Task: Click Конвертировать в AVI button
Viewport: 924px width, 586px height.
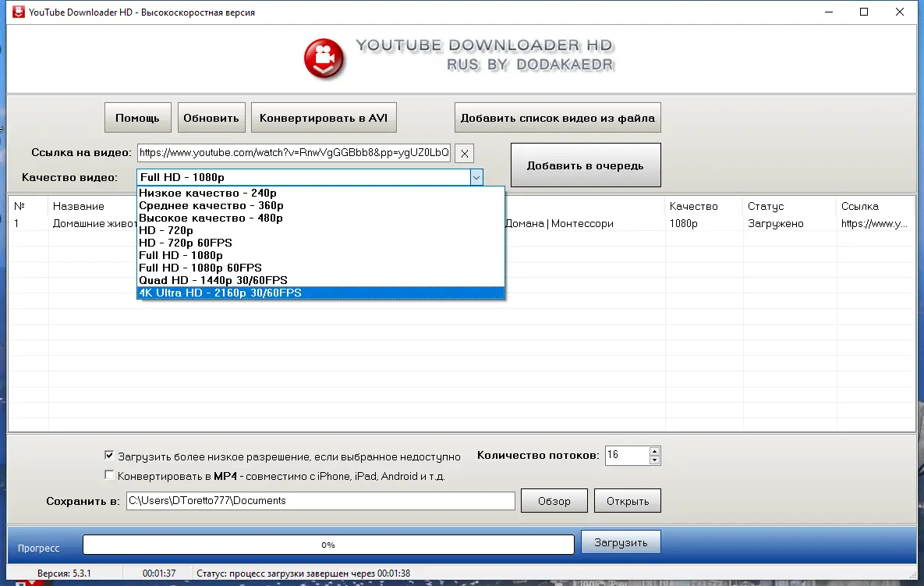Action: pyautogui.click(x=324, y=118)
